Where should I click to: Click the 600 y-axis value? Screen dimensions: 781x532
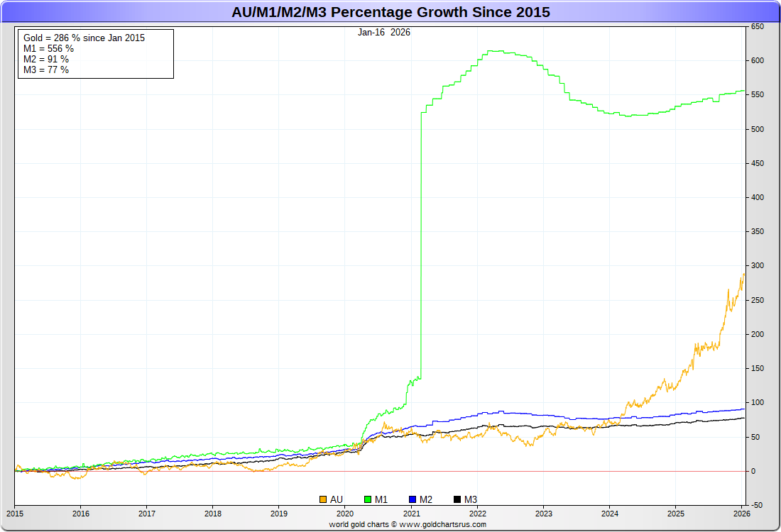click(x=757, y=61)
